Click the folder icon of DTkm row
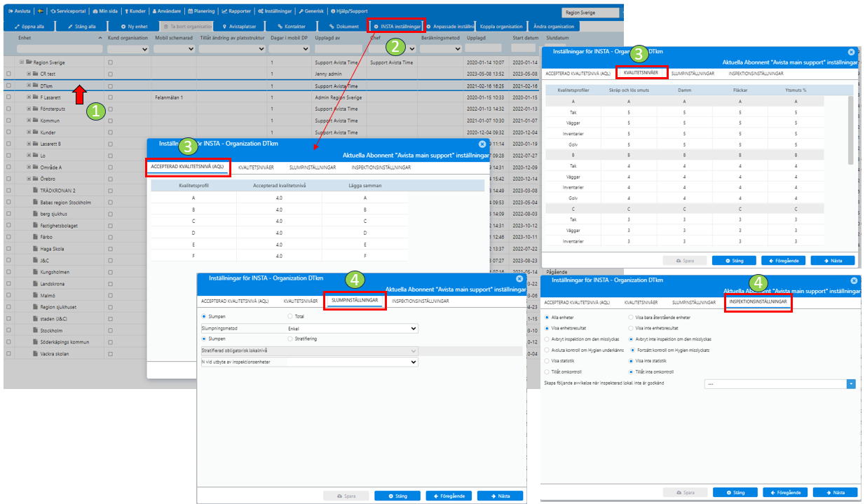Viewport: 865px width, 504px height. (36, 86)
